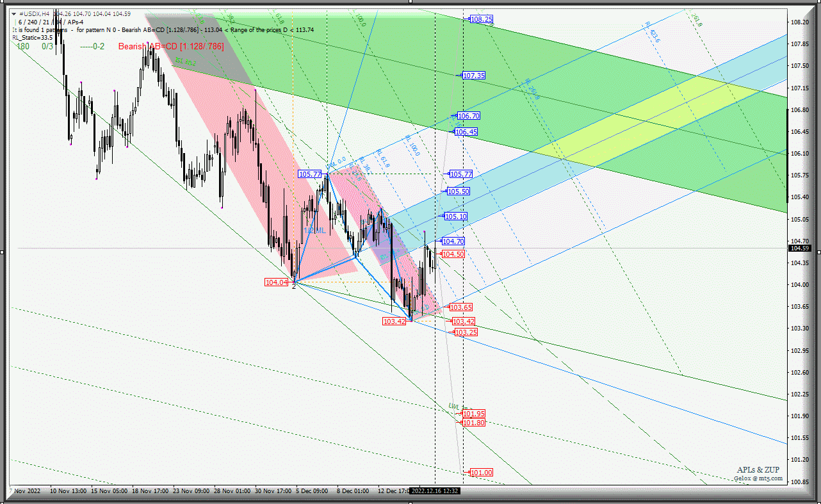Click the red 104.04 pivot label

[276, 282]
